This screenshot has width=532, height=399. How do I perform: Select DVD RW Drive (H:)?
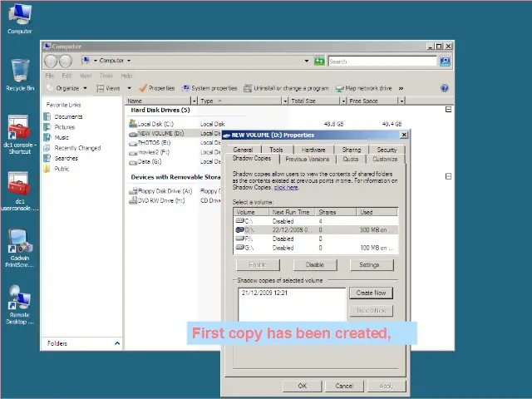pyautogui.click(x=157, y=200)
